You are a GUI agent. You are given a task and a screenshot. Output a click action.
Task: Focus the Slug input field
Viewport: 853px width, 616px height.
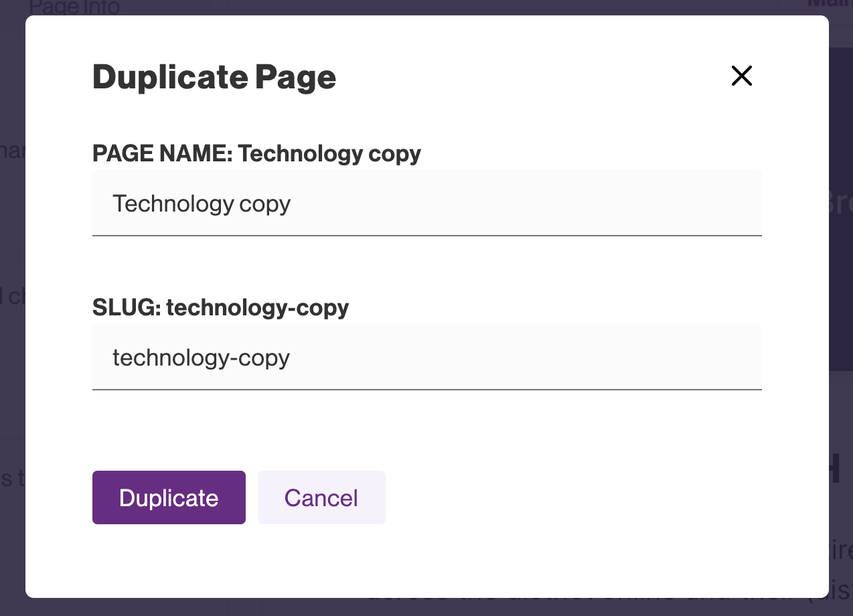[x=426, y=357]
